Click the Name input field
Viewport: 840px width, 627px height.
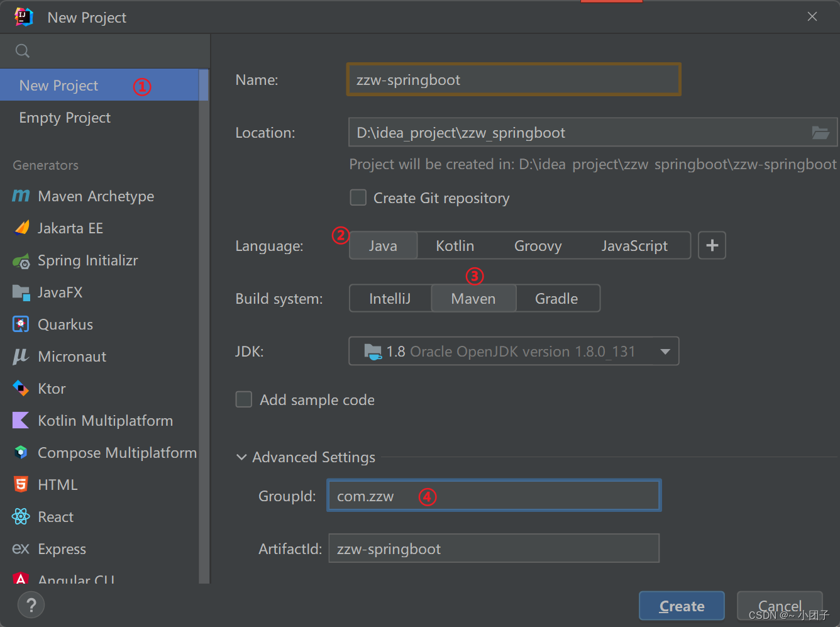coord(514,79)
